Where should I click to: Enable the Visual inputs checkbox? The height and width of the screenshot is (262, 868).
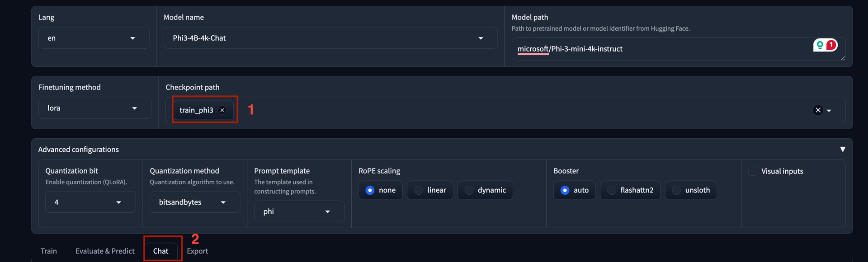[753, 171]
